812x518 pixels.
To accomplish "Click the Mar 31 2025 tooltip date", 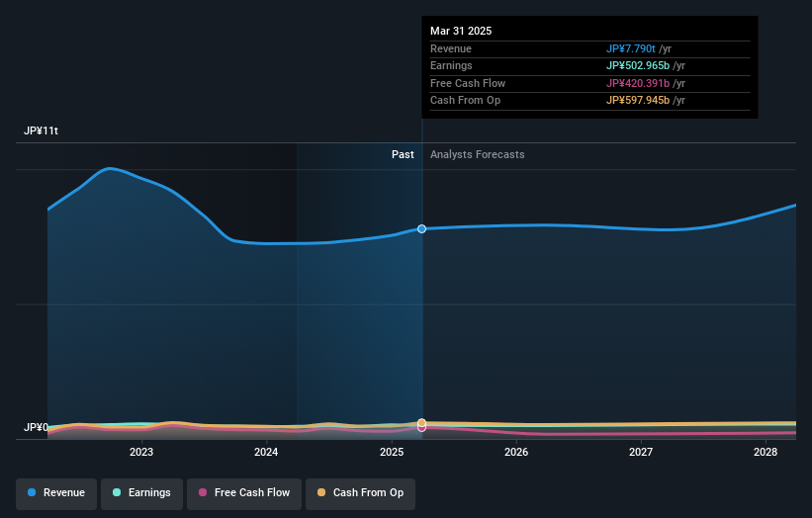I will (461, 31).
